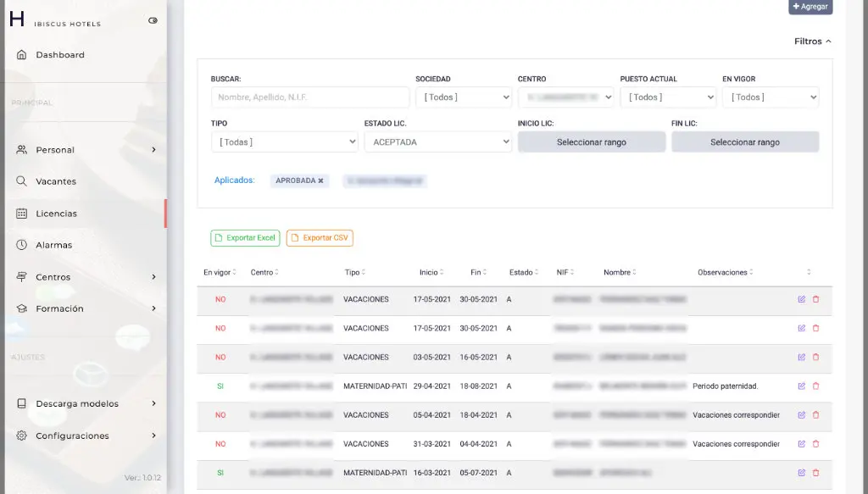
Task: Click the Agregar button
Action: 810,7
